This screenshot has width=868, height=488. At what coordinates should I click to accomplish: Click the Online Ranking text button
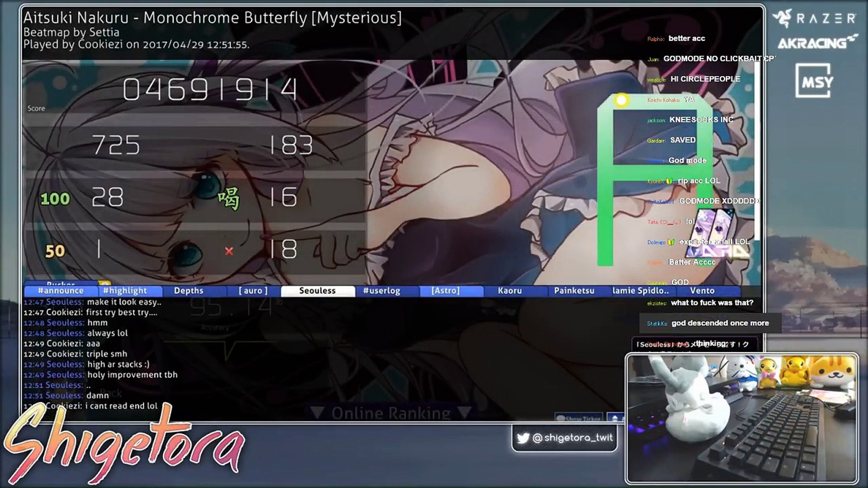pyautogui.click(x=391, y=413)
